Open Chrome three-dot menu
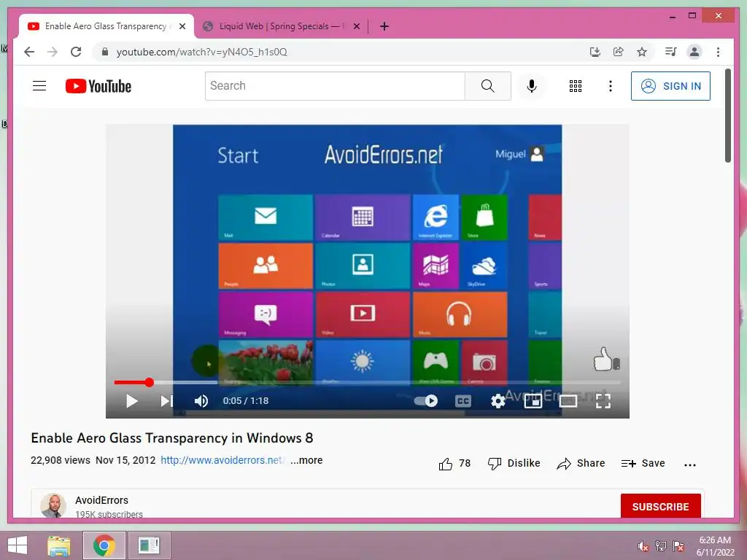Screen dimensions: 747x560 pos(718,52)
